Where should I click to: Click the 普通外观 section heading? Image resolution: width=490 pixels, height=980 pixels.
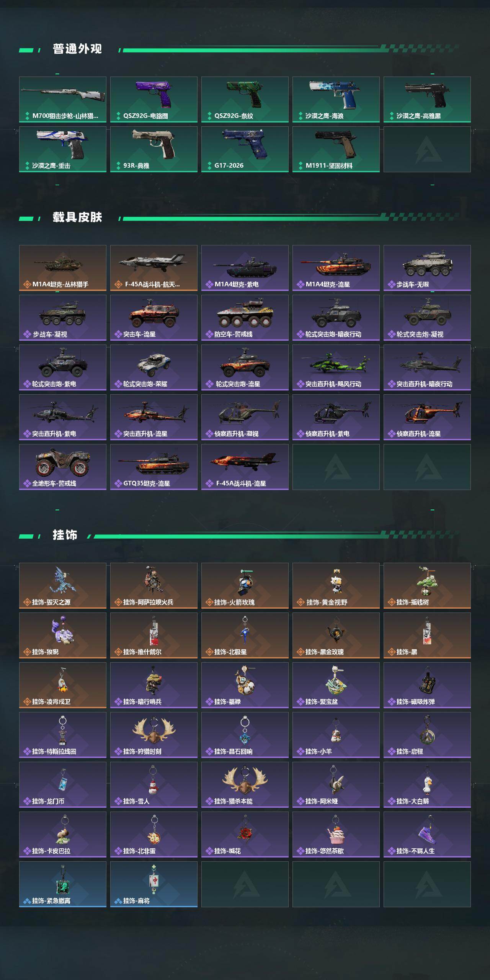pyautogui.click(x=77, y=49)
